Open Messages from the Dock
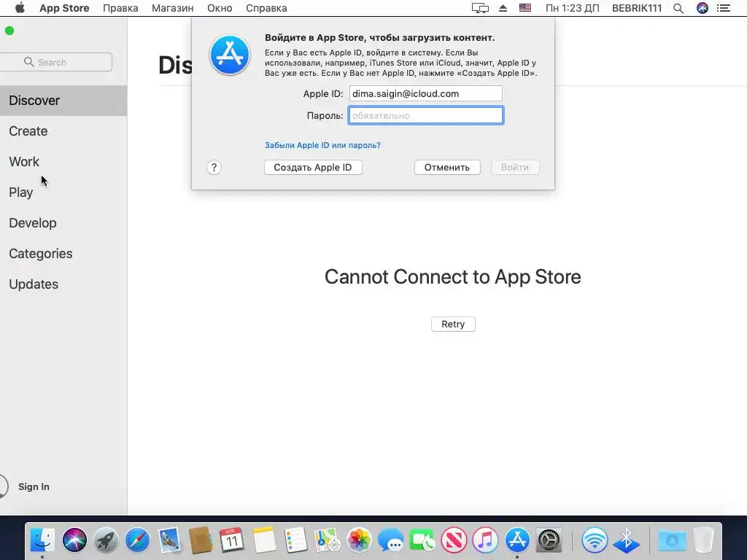 [390, 540]
